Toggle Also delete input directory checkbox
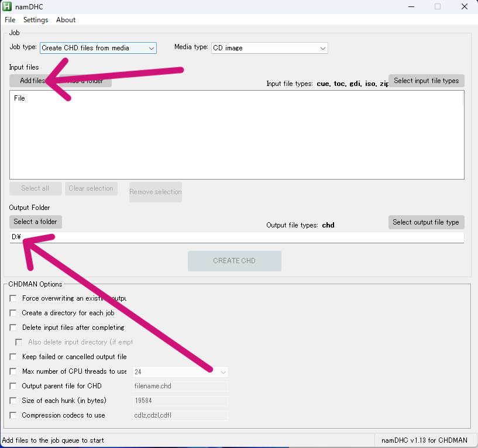This screenshot has height=448, width=478. (x=19, y=342)
